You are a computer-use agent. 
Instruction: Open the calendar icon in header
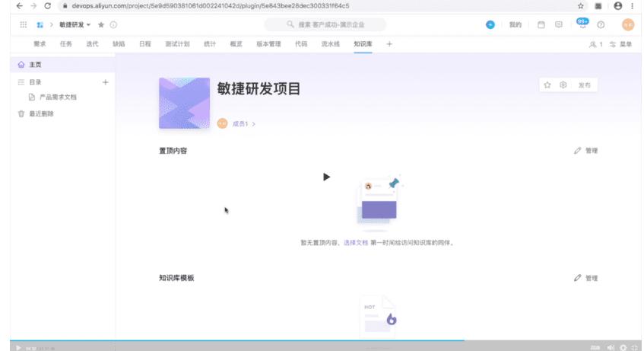(x=541, y=24)
